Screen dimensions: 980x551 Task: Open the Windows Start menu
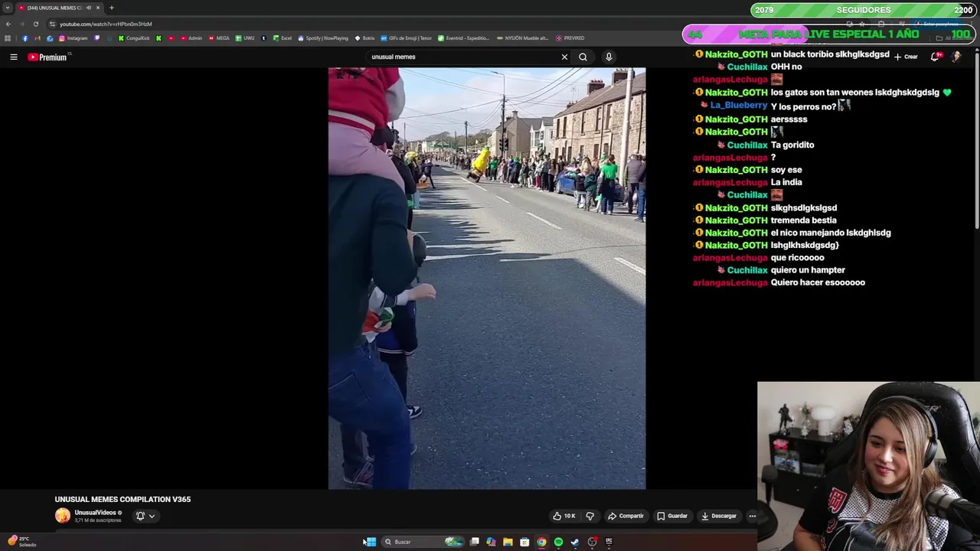(x=371, y=542)
